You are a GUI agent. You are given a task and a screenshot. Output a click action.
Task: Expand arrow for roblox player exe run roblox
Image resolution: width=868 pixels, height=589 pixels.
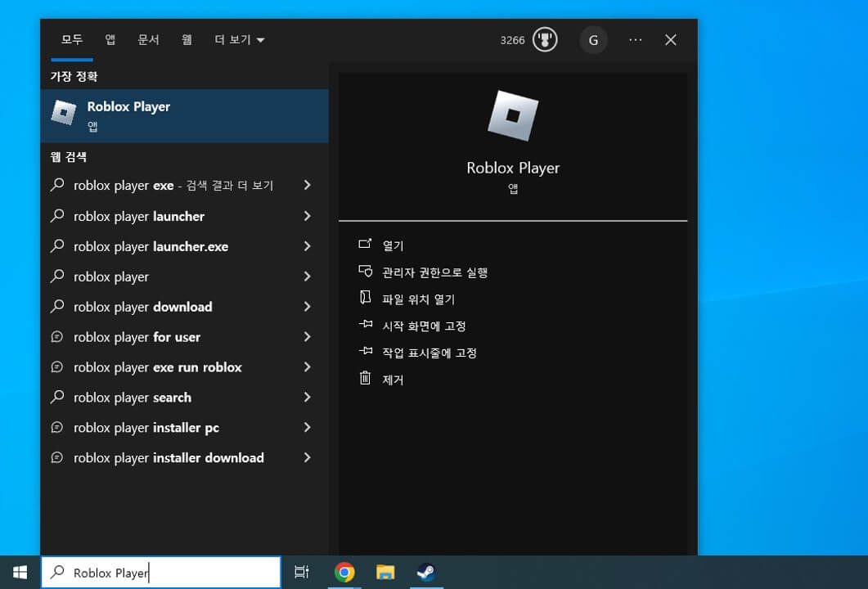click(308, 367)
